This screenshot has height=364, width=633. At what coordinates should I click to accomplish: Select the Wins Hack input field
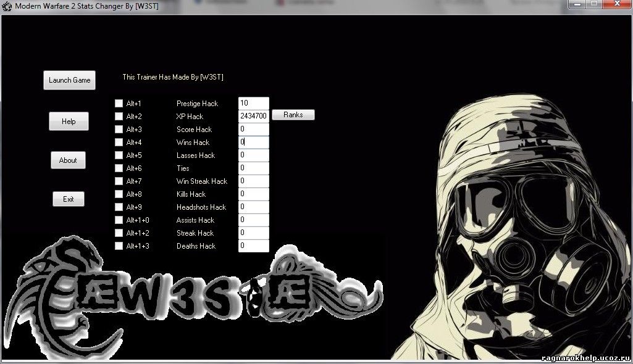[x=253, y=143]
